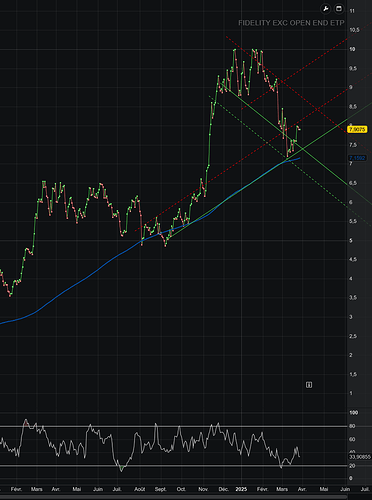
Task: Click the oscillator's lower 20 level line
Action: 173,466
